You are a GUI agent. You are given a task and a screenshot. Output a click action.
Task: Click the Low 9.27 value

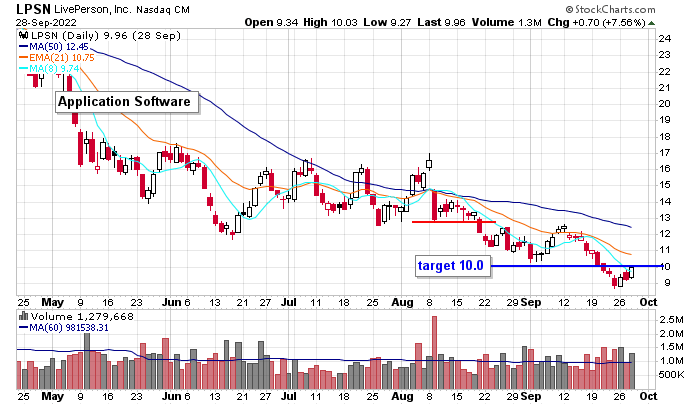tap(387, 22)
